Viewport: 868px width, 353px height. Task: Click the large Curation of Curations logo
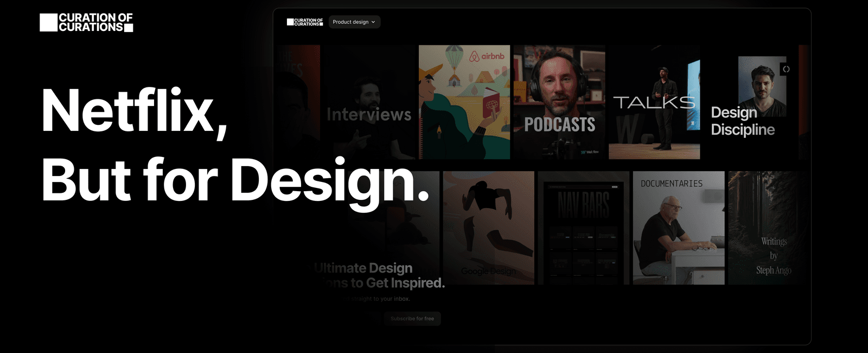click(x=86, y=22)
